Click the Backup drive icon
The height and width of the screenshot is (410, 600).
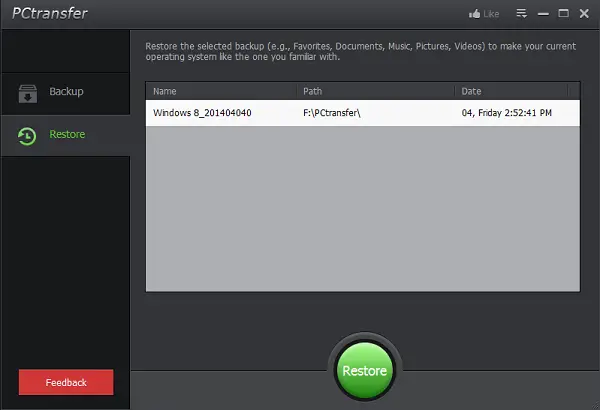coord(28,94)
